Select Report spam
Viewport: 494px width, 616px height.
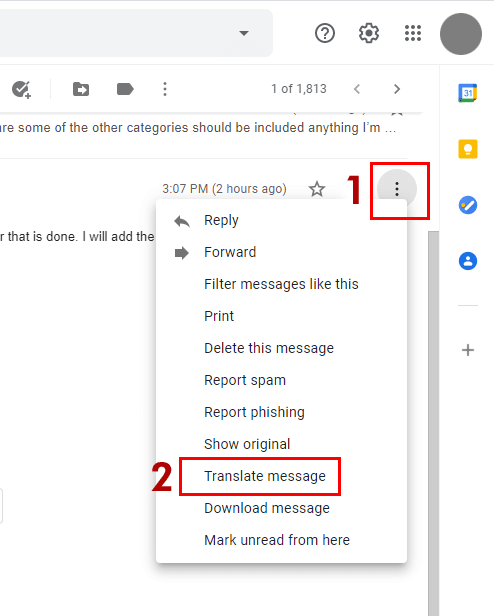281,380
